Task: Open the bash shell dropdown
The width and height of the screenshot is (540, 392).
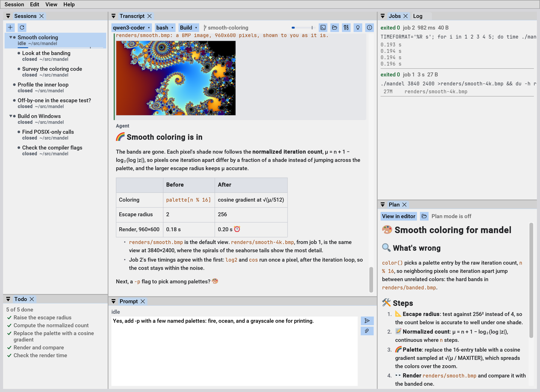Action: point(165,27)
